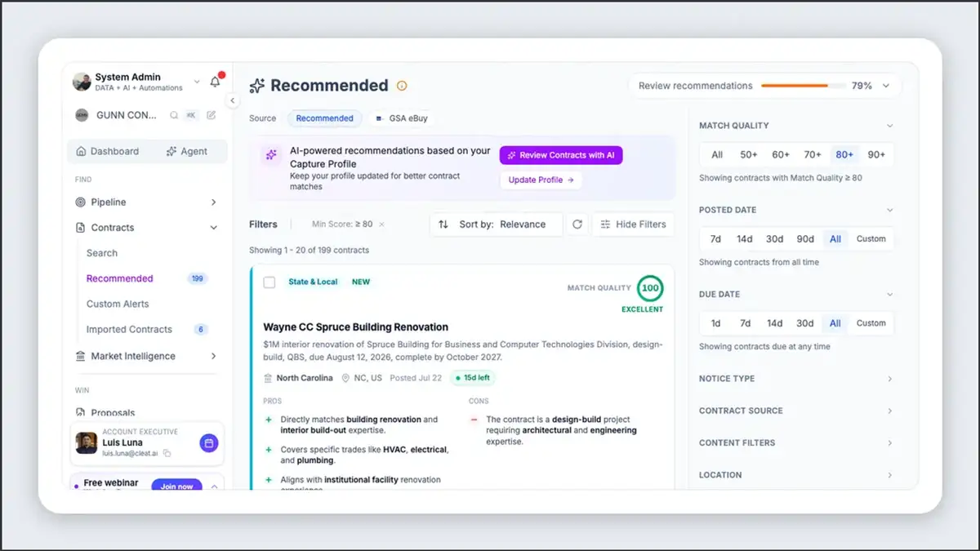
Task: Go to Contracts Search
Action: point(102,253)
